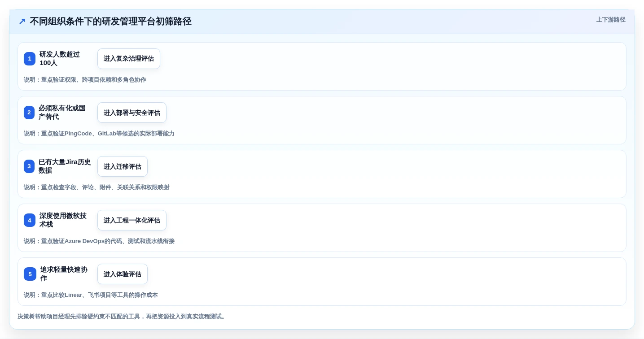The height and width of the screenshot is (339, 644).
Task: Select condition text 研发人数超过100人
Action: 60,59
